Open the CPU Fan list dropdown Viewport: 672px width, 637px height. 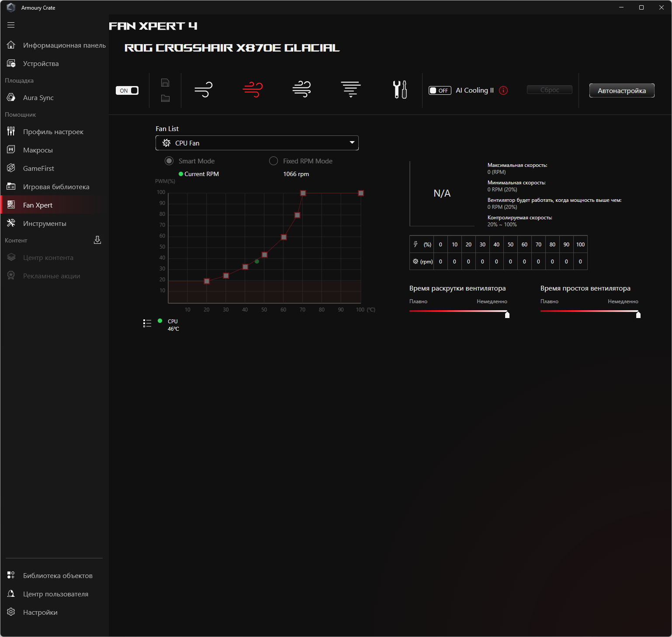coord(257,143)
